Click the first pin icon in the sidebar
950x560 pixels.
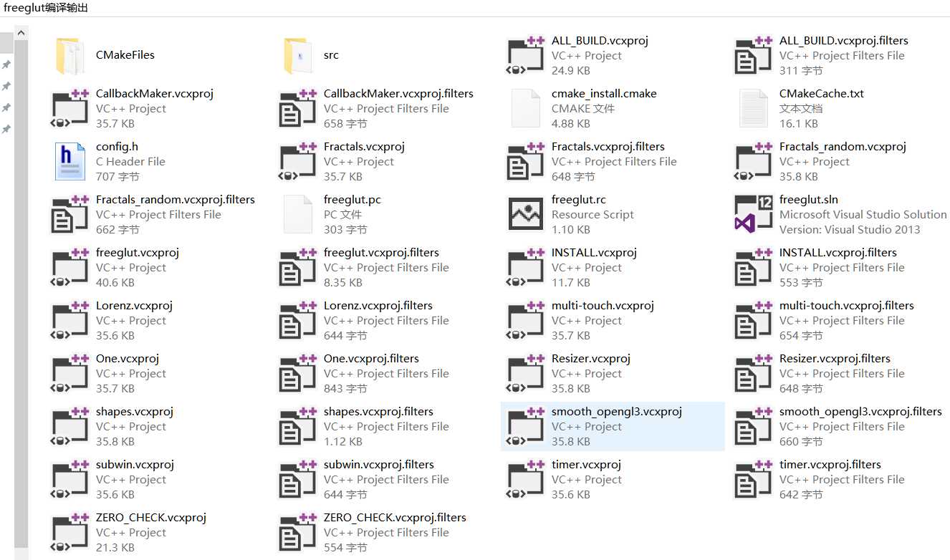click(6, 65)
